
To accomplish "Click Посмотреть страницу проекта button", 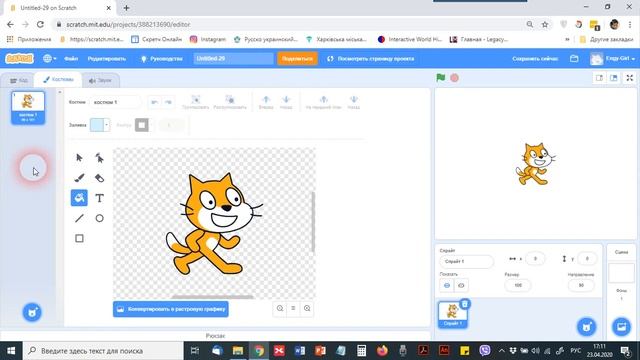I will click(371, 58).
